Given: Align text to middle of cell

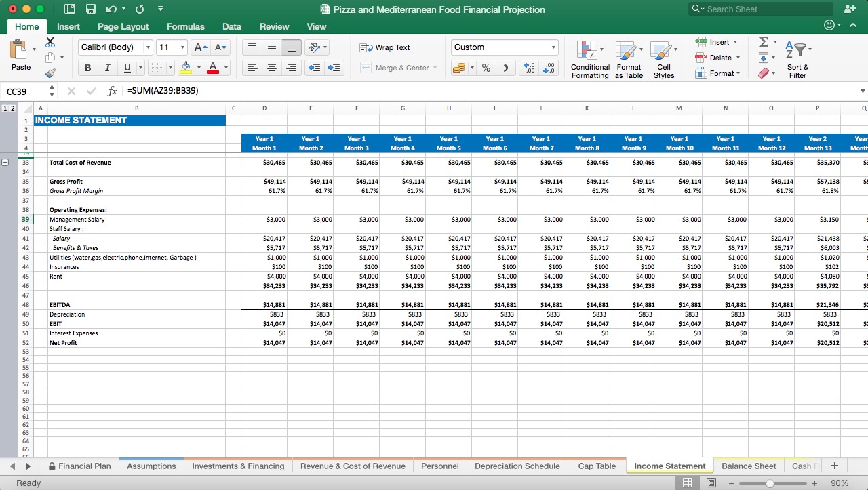Looking at the screenshot, I should (x=271, y=47).
